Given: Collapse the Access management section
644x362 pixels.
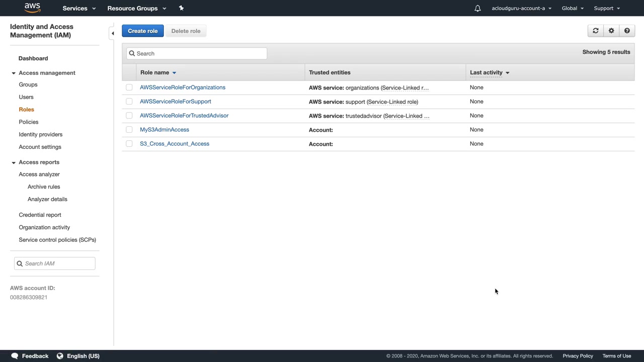Looking at the screenshot, I should click(x=14, y=73).
